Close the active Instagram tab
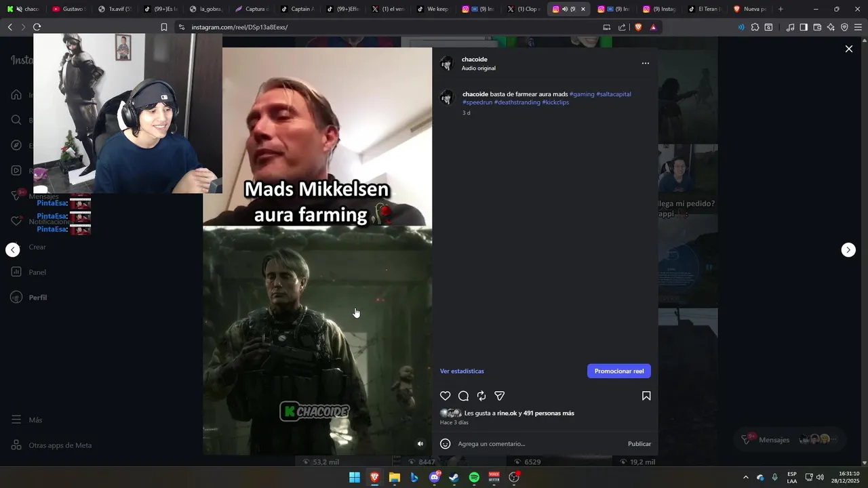Image resolution: width=868 pixels, height=488 pixels. tap(583, 9)
